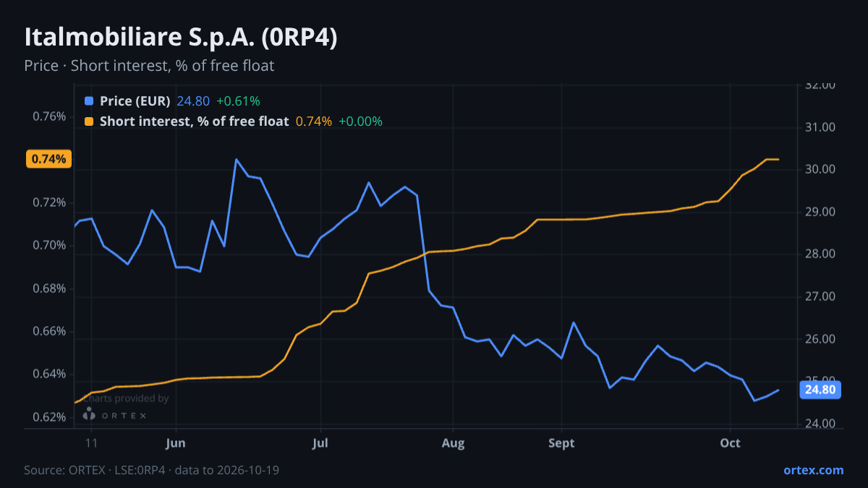Click the 0.76% left axis label
Image resolution: width=868 pixels, height=488 pixels.
pos(49,116)
